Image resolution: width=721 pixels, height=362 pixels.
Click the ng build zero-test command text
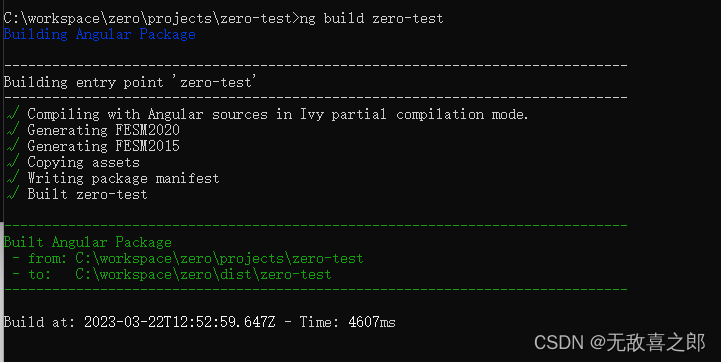tap(371, 18)
